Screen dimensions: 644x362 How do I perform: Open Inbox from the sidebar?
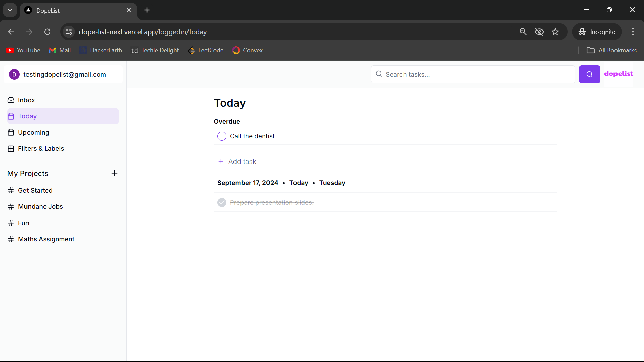(x=26, y=100)
